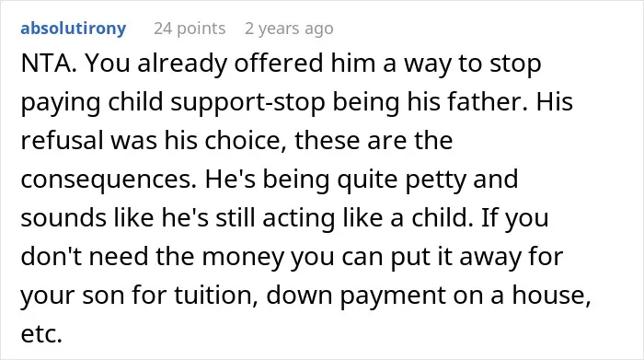Click the word sounds in the comment
644x360 pixels.
[63, 217]
